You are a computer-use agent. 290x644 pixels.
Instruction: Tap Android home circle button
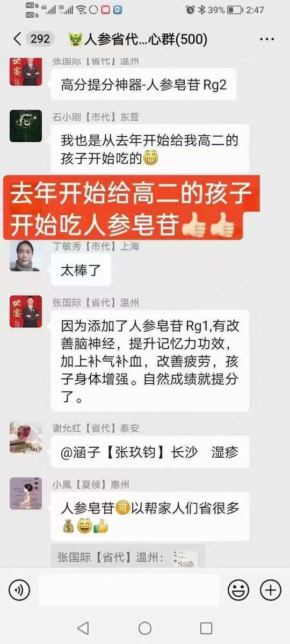145,628
